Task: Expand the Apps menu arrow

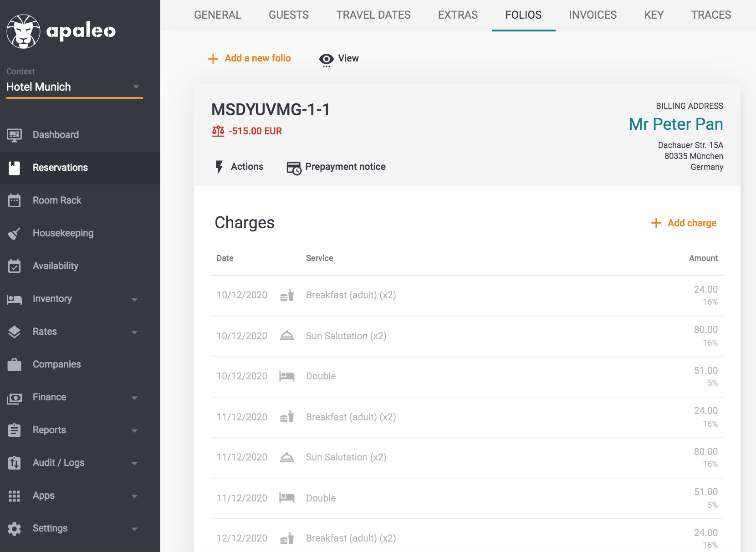Action: click(134, 496)
